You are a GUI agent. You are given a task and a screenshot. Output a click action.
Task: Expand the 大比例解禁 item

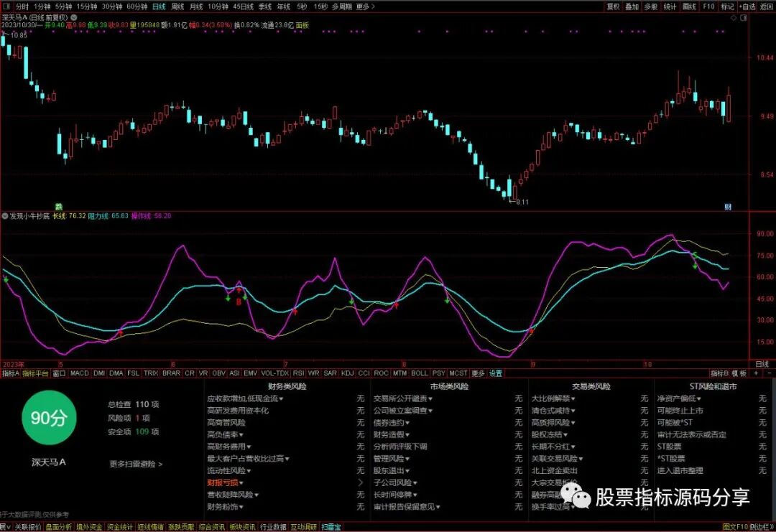click(x=553, y=398)
